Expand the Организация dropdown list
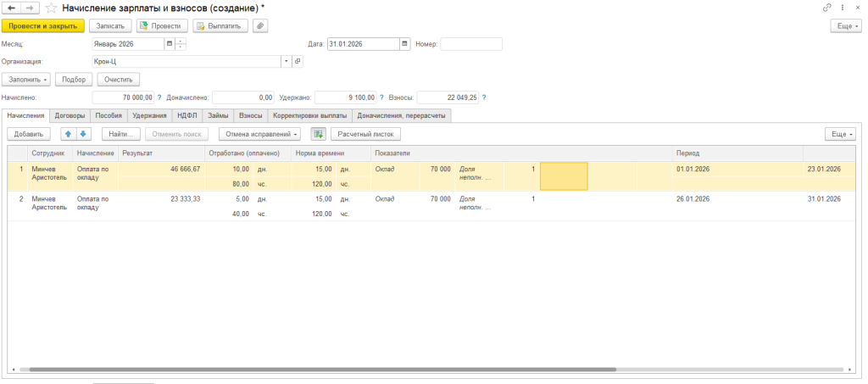 pos(286,62)
